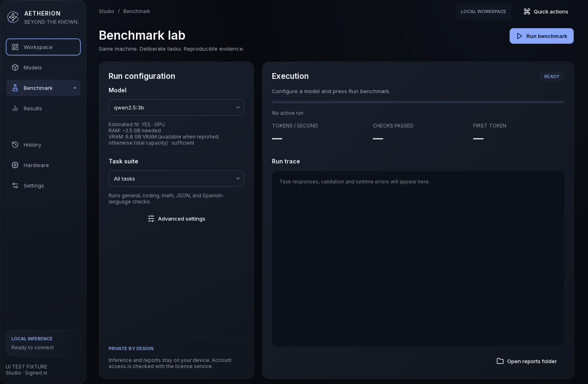The height and width of the screenshot is (384, 588).
Task: Open the Hardware section
Action: pos(43,165)
